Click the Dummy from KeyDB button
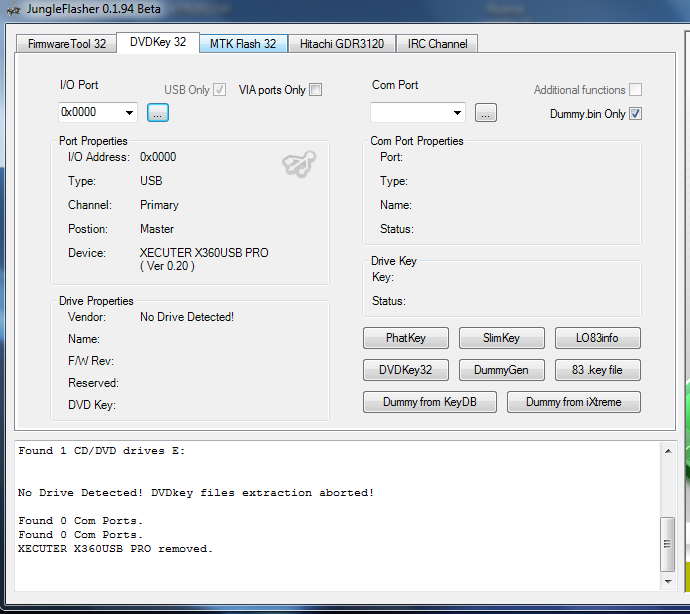The image size is (690, 614). click(x=430, y=402)
